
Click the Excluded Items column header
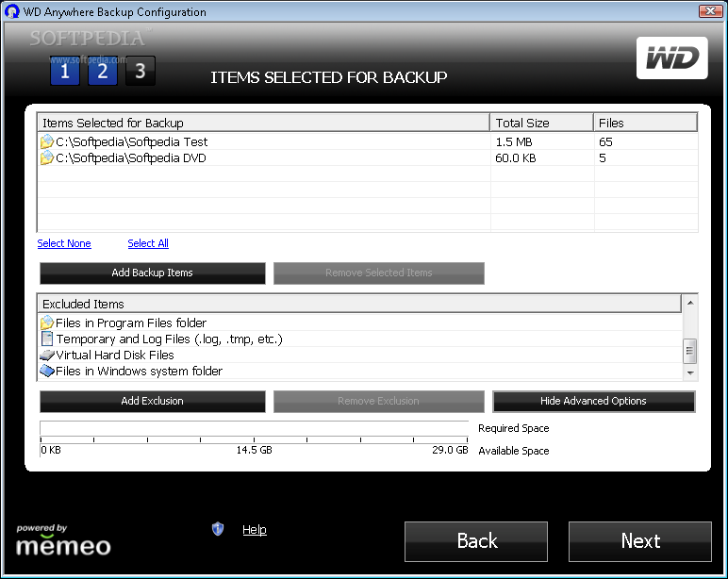point(359,305)
